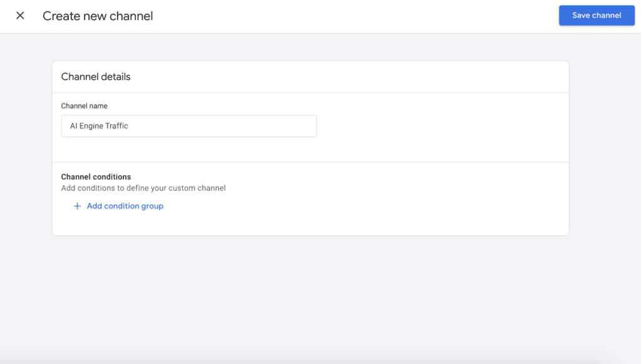Click the Channel conditions heading

(96, 176)
